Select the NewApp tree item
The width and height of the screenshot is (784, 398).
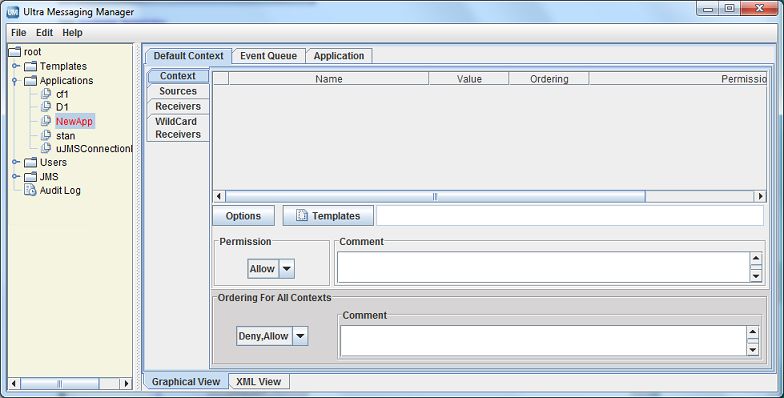pos(74,121)
